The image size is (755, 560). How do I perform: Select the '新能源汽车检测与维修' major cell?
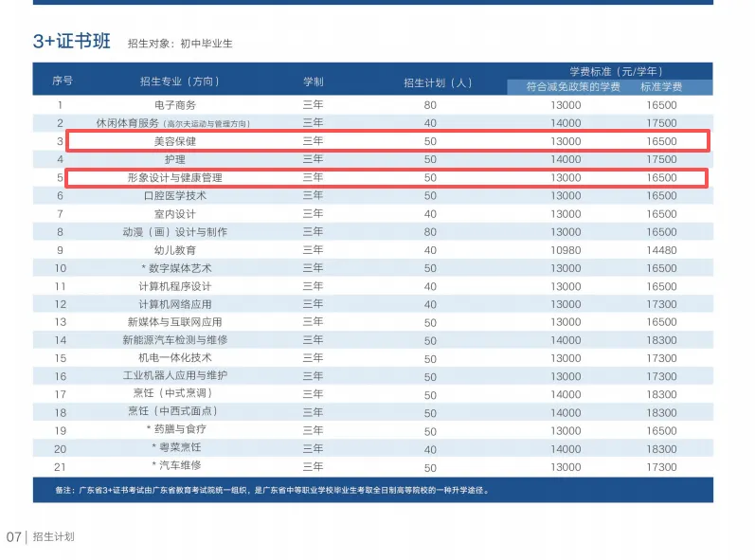[x=175, y=340]
